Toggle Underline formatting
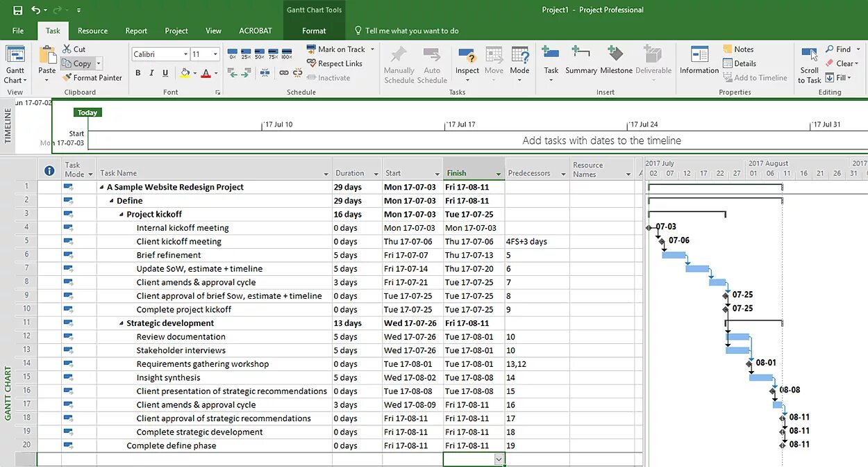Screen dimensions: 868x467 coord(165,73)
